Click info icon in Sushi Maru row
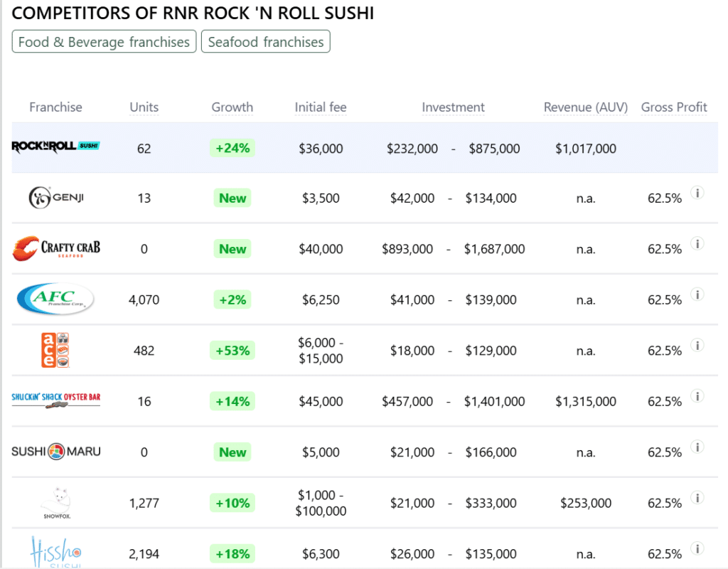The width and height of the screenshot is (728, 569). [x=697, y=447]
